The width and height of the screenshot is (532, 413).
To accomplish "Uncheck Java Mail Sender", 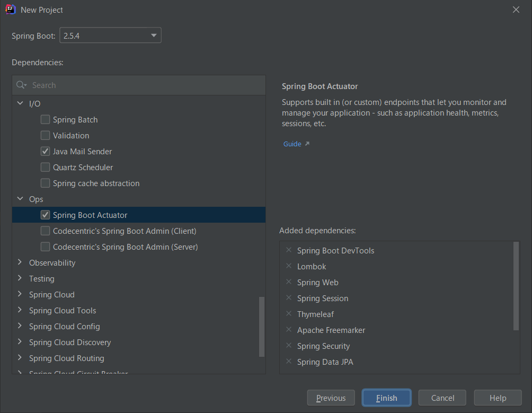I will click(x=45, y=151).
